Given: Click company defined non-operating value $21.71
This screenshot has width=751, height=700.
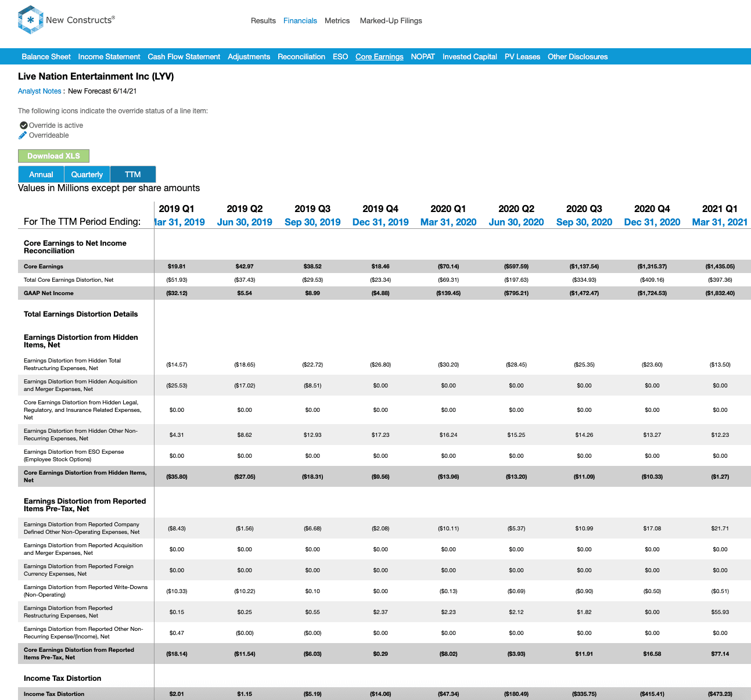Looking at the screenshot, I should (x=720, y=529).
